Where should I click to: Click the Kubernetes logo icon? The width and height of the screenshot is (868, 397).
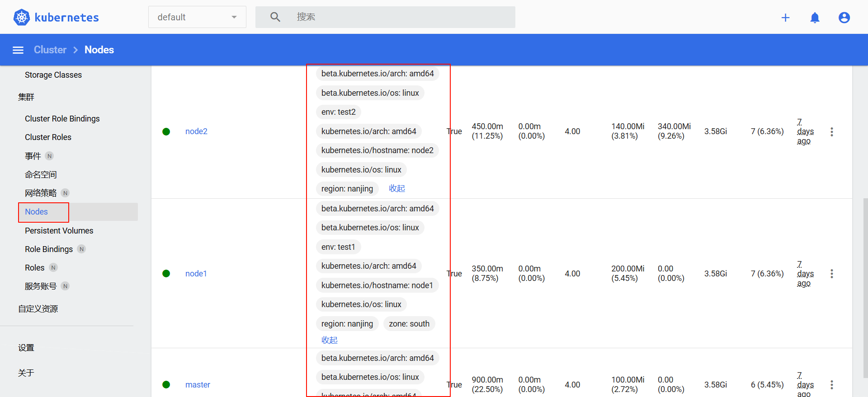[x=21, y=18]
